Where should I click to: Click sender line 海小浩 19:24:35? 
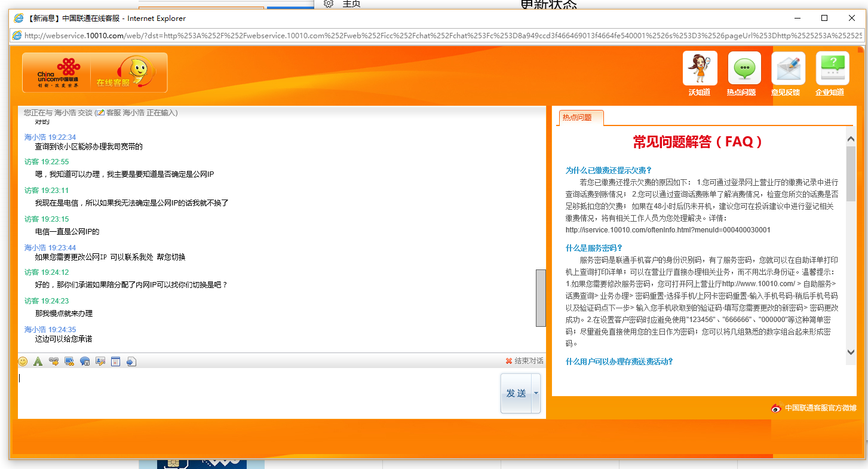click(50, 330)
